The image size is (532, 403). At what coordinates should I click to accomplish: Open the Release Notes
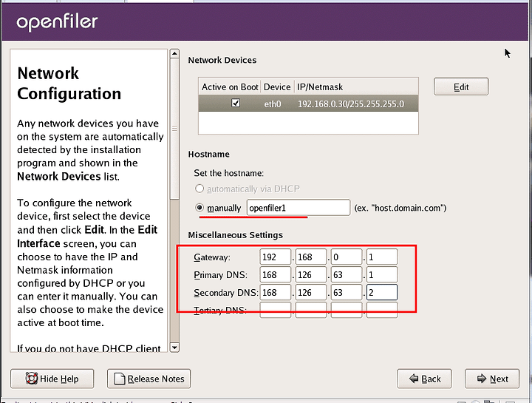click(x=149, y=379)
